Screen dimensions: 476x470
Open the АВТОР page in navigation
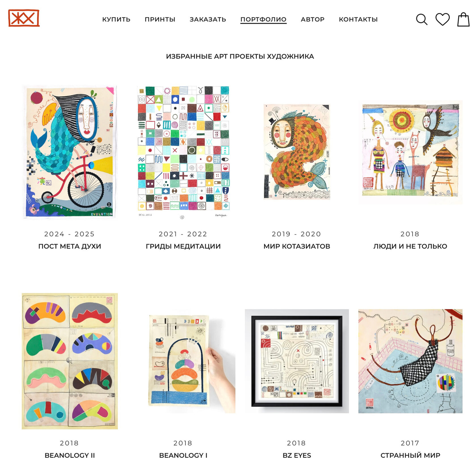point(313,19)
